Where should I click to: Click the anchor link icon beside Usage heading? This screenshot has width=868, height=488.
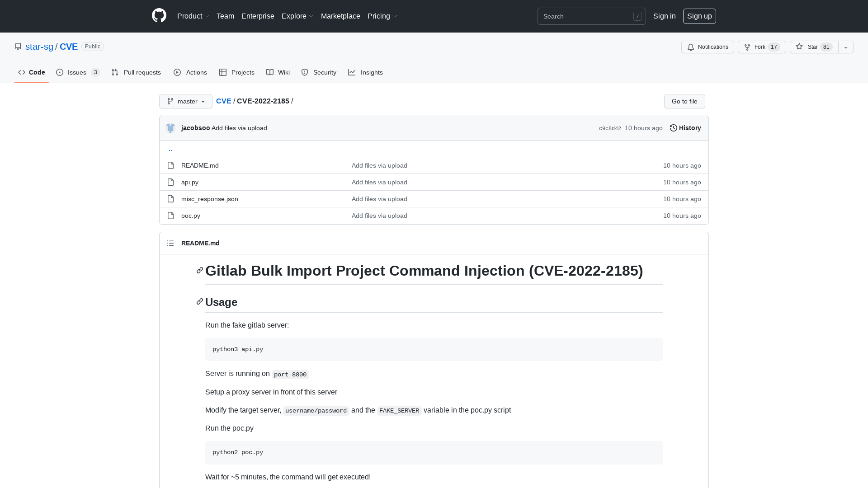click(x=199, y=301)
